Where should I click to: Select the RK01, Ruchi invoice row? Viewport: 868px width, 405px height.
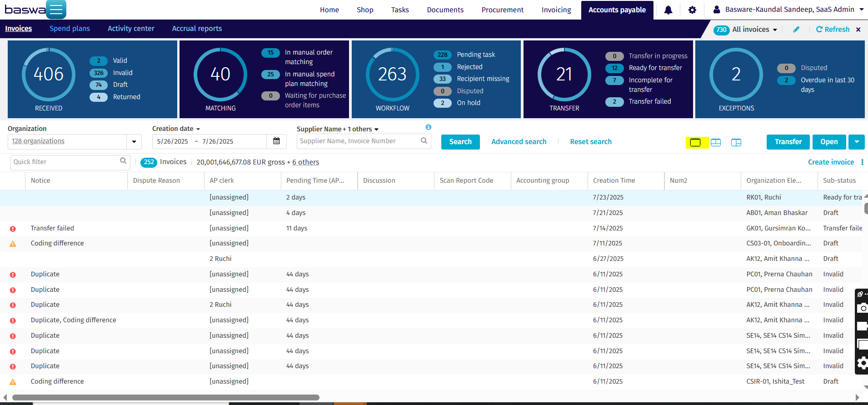pos(432,197)
